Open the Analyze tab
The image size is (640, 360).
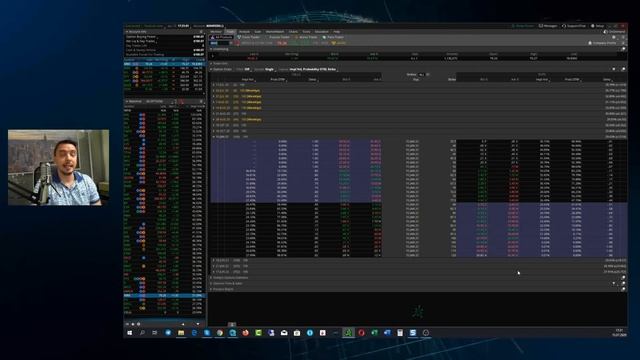(x=244, y=31)
